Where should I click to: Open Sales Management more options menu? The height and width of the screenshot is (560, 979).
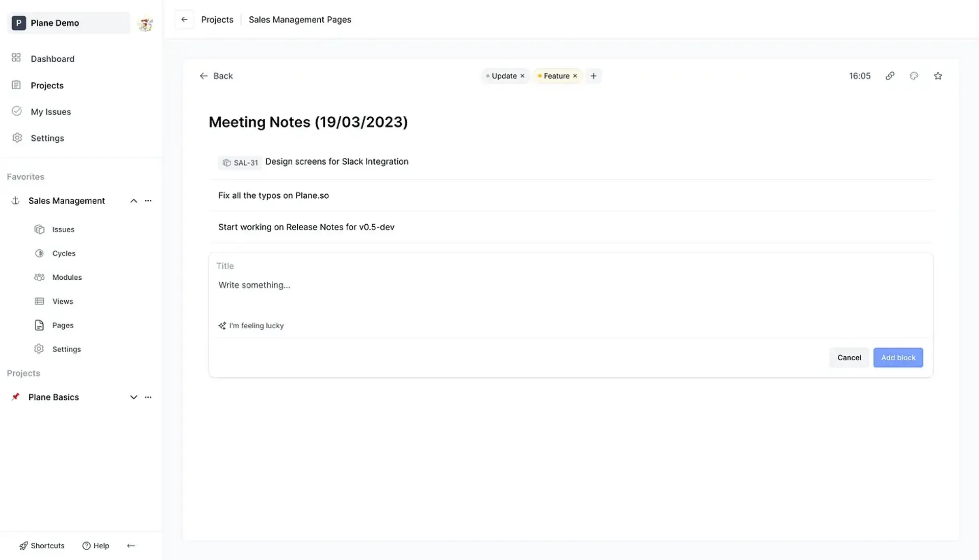pos(148,201)
